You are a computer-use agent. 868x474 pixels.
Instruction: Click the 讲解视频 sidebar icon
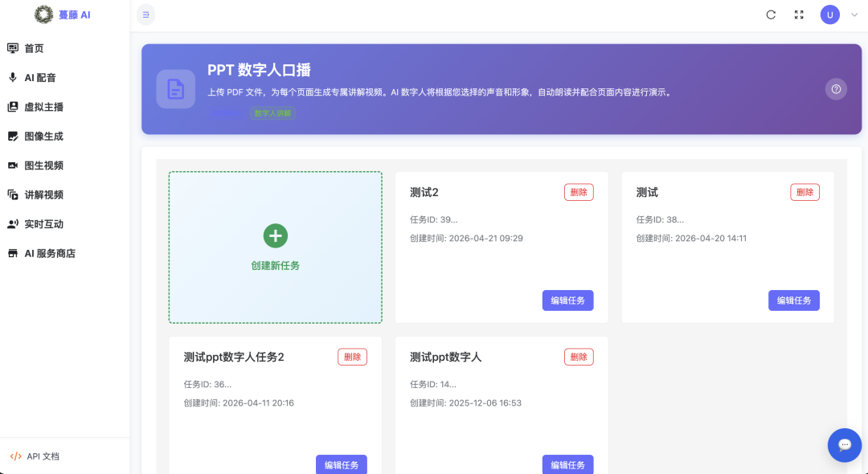pyautogui.click(x=13, y=194)
